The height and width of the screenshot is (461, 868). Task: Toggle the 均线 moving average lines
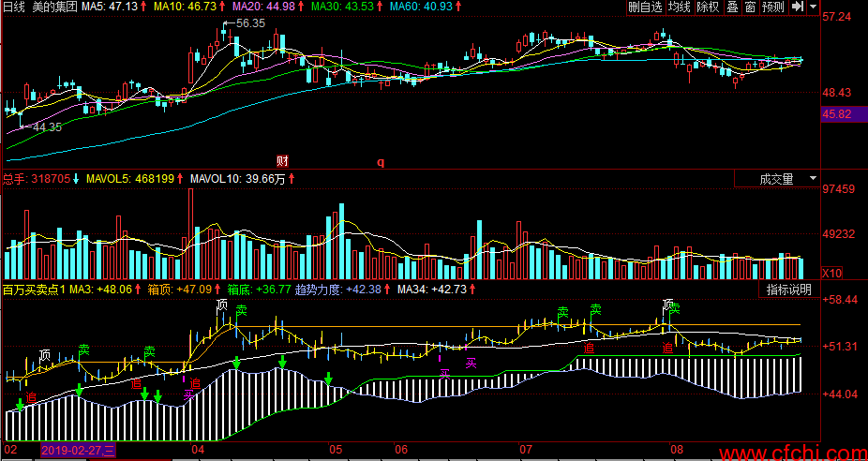679,7
